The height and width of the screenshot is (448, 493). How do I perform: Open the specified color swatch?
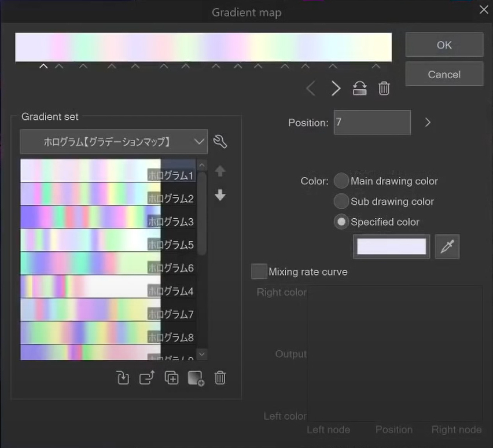[x=392, y=247]
